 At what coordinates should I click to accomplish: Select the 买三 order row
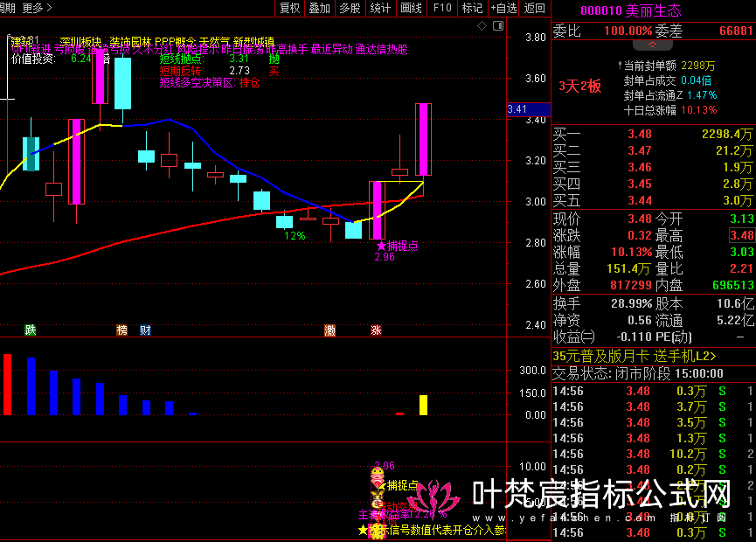653,167
